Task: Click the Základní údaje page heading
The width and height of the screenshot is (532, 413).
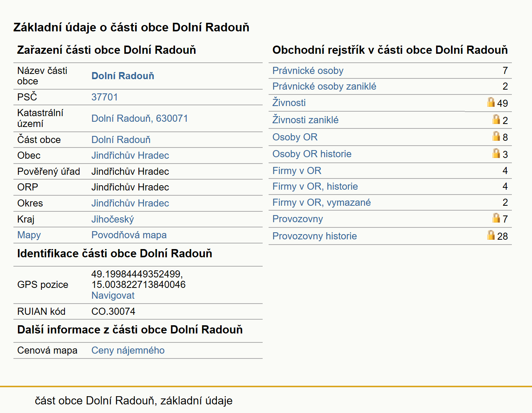Action: (x=131, y=27)
